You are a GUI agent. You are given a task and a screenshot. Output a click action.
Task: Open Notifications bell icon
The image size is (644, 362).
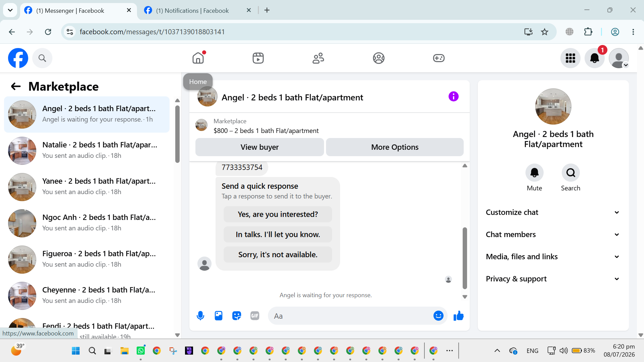[595, 58]
